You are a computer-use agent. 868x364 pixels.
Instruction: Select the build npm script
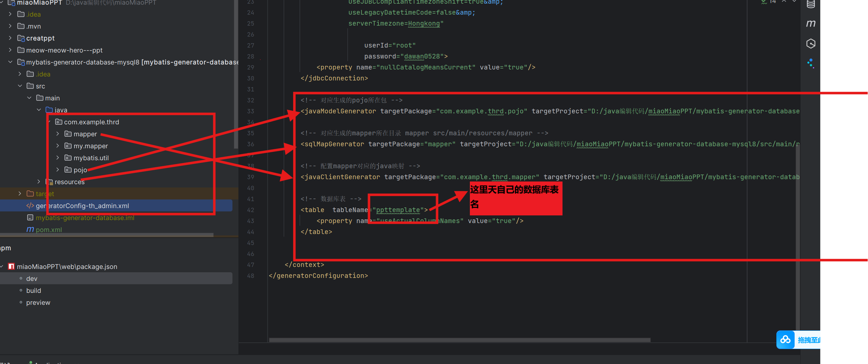(x=33, y=290)
